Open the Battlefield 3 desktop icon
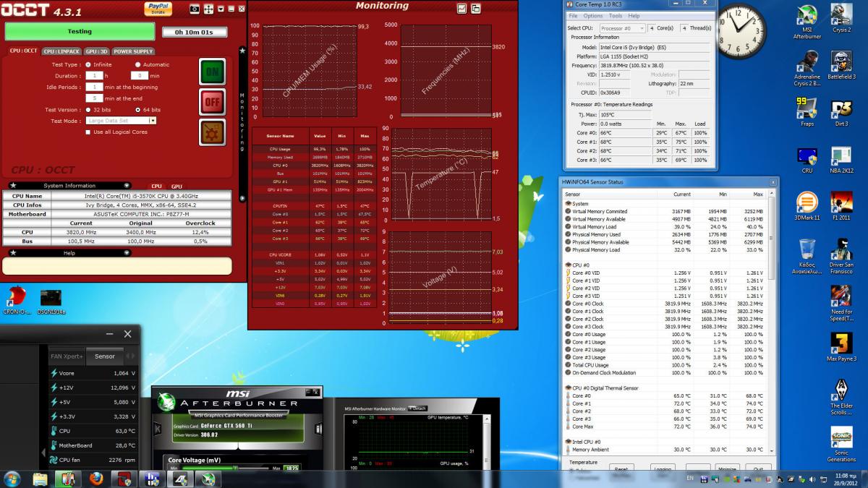Image resolution: width=868 pixels, height=488 pixels. tap(841, 65)
